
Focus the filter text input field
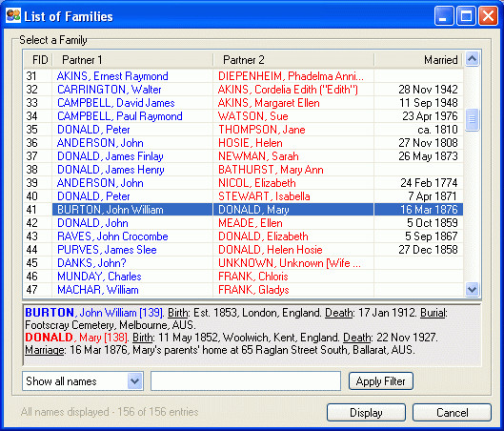pos(246,381)
